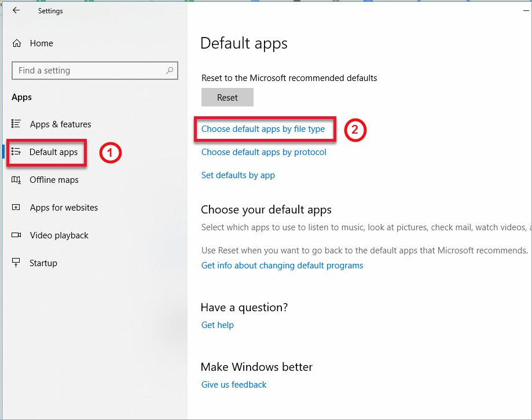This screenshot has width=532, height=420.
Task: Open the Video playback settings page
Action: [58, 235]
